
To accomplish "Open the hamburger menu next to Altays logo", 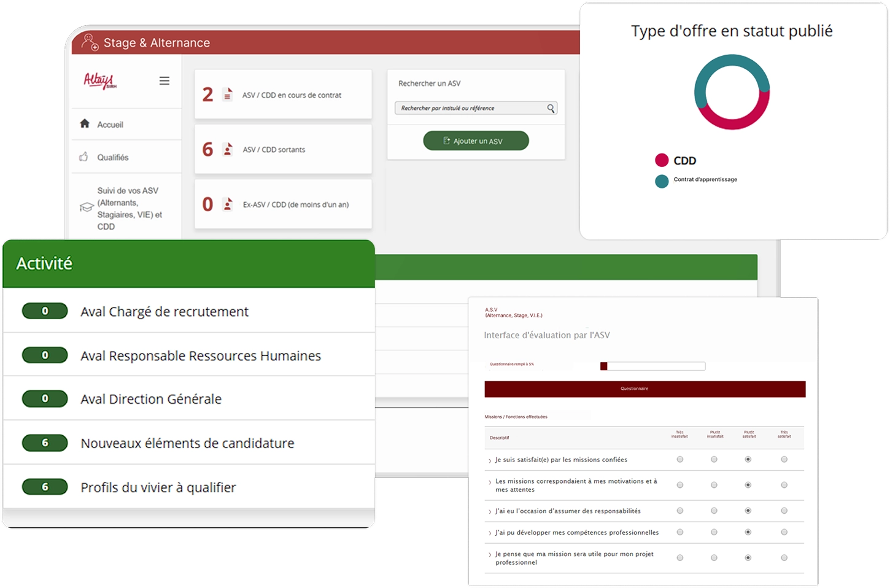I will tap(164, 81).
